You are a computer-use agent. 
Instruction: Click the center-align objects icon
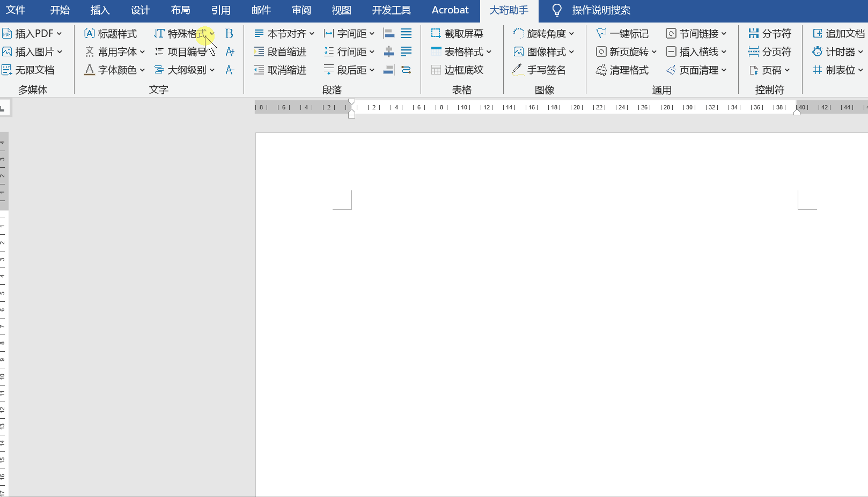point(389,52)
